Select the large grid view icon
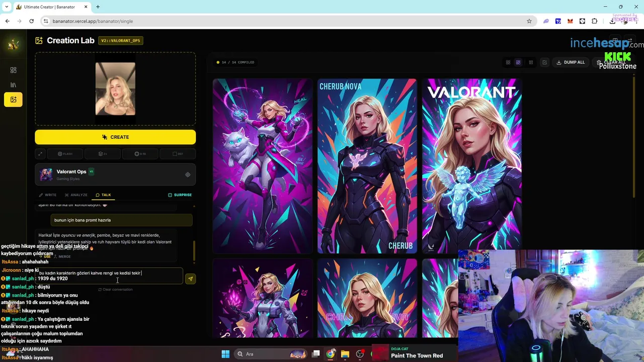The height and width of the screenshot is (362, 644). coord(508,62)
